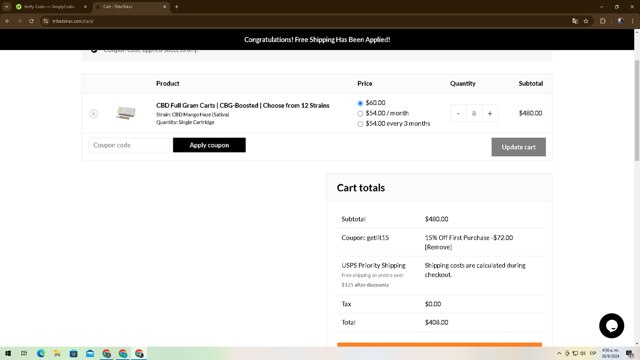Decrease quantity with the minus button

458,113
